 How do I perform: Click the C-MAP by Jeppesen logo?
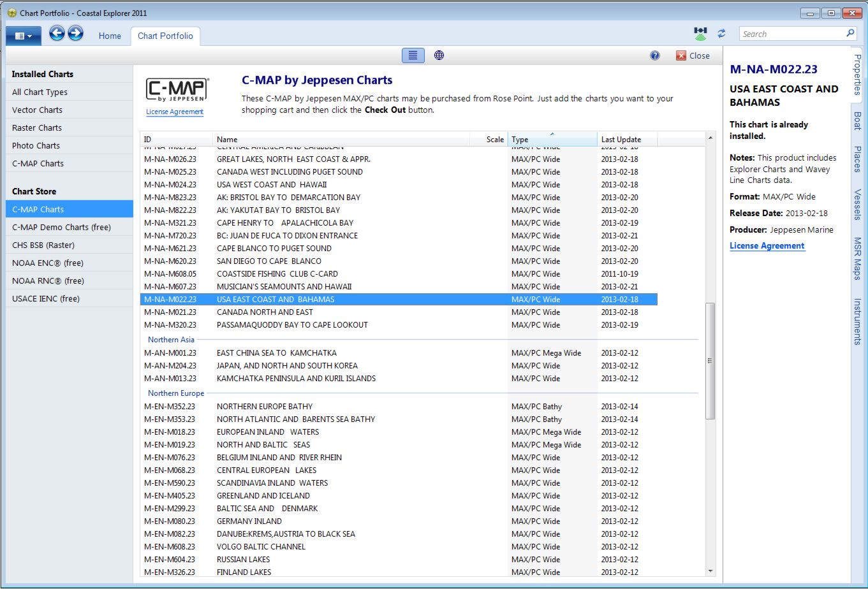click(177, 90)
